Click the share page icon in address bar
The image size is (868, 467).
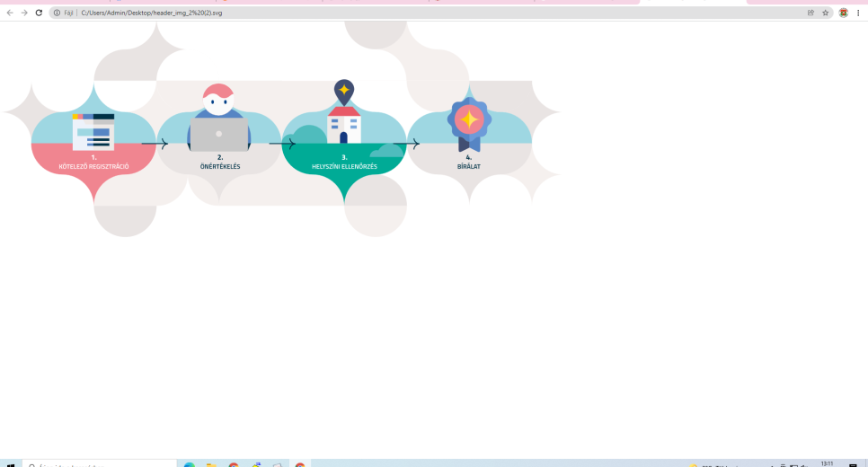point(810,13)
